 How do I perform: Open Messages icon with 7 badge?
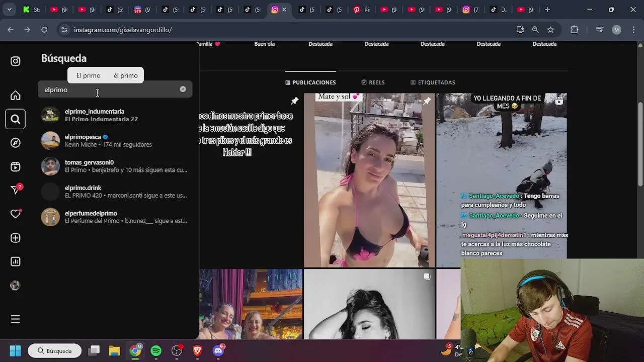click(x=16, y=190)
